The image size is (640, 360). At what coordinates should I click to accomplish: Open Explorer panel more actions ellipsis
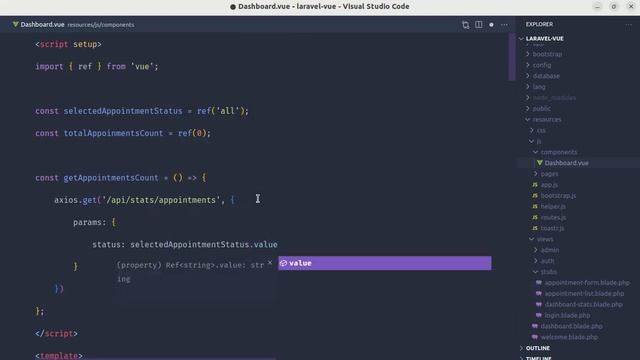pos(628,24)
